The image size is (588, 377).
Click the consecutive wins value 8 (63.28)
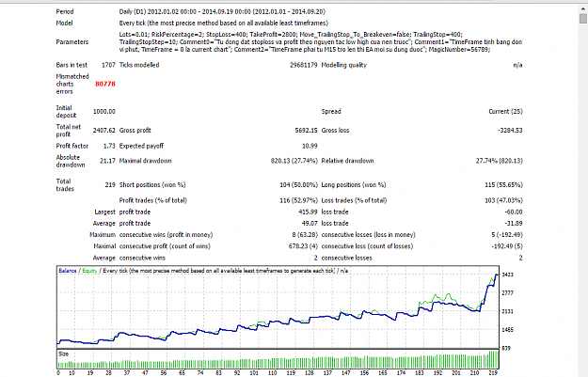click(305, 235)
